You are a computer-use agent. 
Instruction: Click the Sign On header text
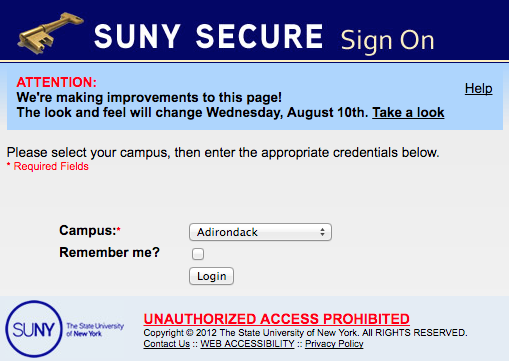pos(387,41)
